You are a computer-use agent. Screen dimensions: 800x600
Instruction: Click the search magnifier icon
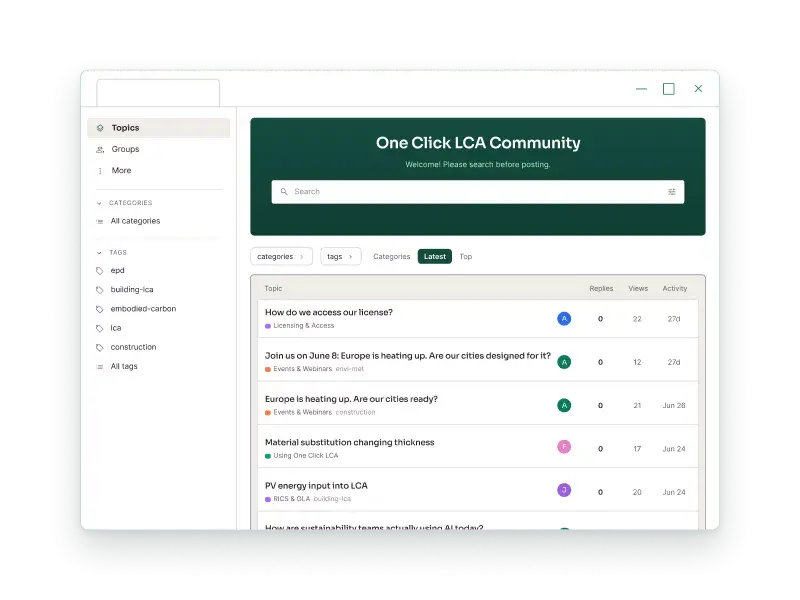[x=284, y=192]
